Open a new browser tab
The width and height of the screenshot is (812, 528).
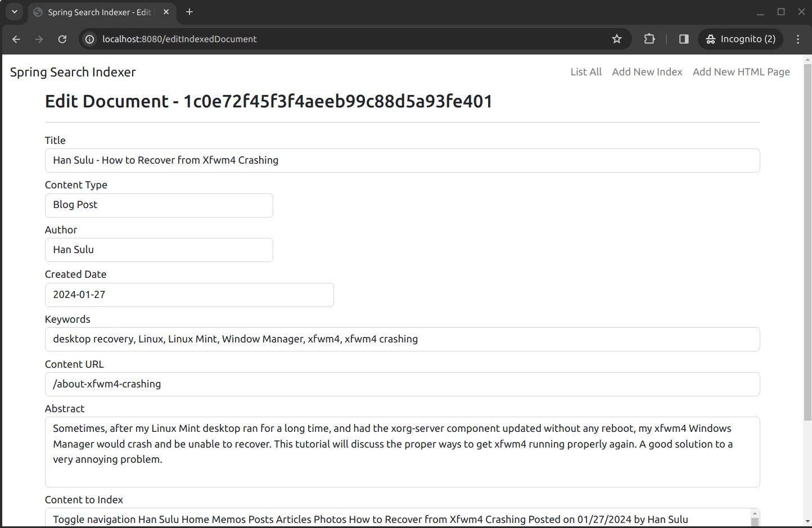(190, 12)
